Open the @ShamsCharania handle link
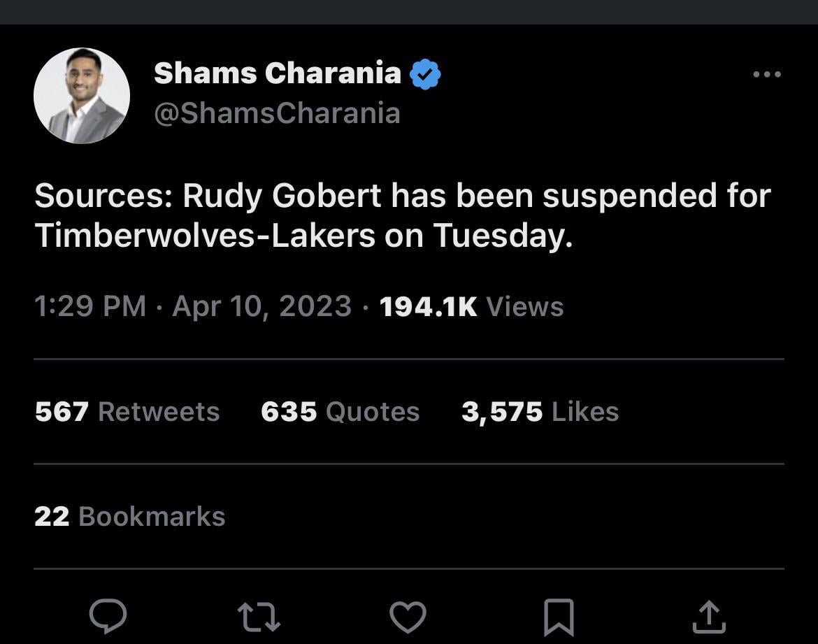The image size is (818, 644). (x=277, y=113)
